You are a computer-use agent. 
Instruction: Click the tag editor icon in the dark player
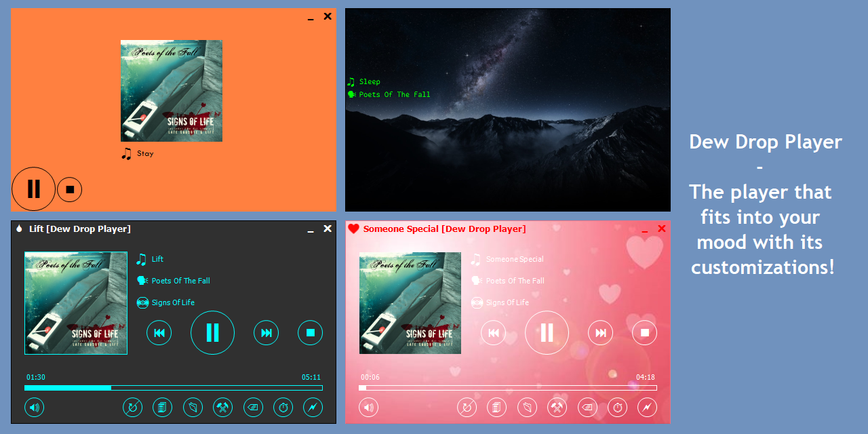[253, 408]
